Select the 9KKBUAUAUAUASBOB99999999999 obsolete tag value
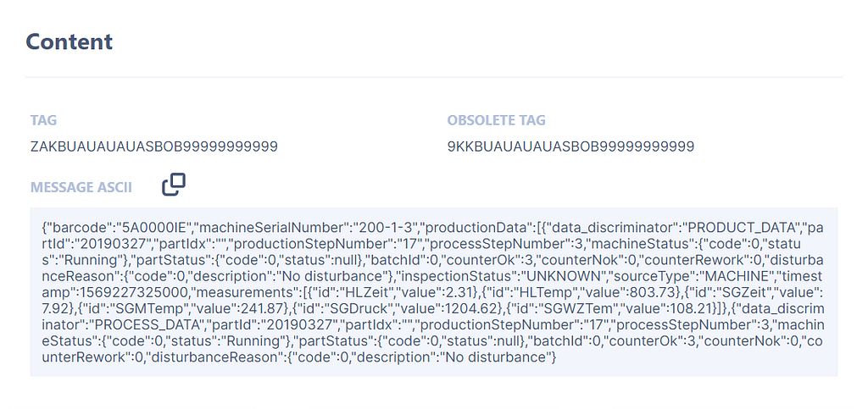Screen dimensions: 868x409 [570, 146]
